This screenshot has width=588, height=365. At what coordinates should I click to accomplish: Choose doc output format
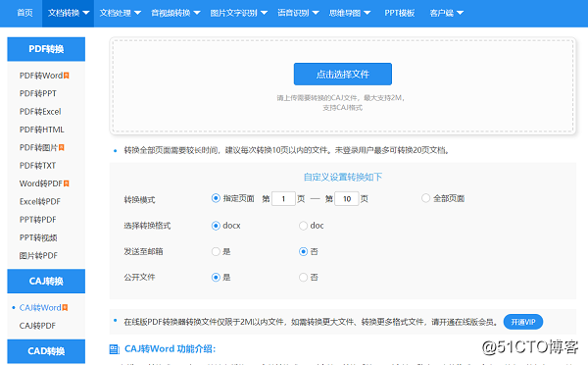point(303,226)
